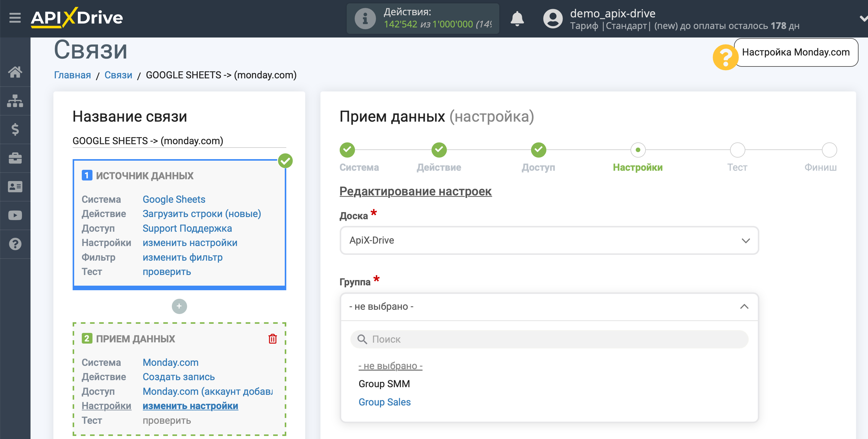Select the - не выбрано - option

(390, 366)
